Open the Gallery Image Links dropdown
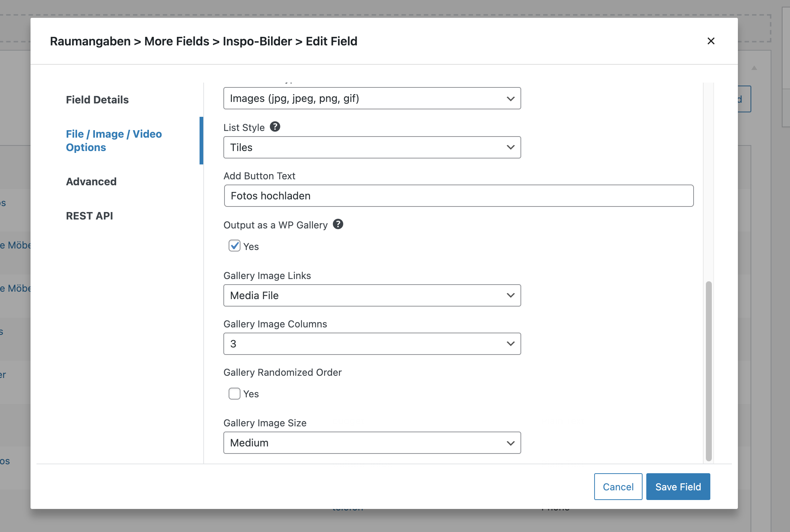The image size is (790, 532). [x=372, y=295]
